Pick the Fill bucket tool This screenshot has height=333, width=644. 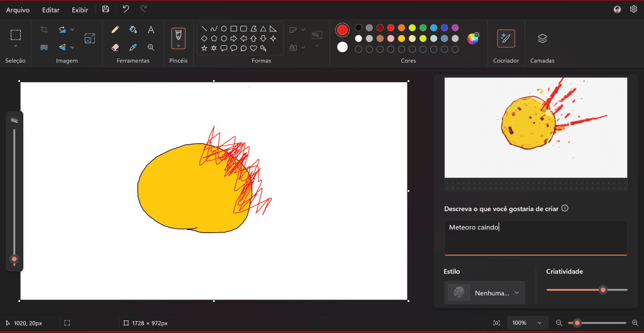133,30
